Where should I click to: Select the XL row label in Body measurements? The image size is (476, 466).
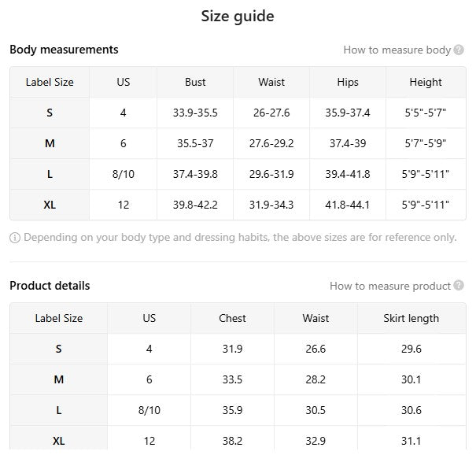(x=50, y=205)
